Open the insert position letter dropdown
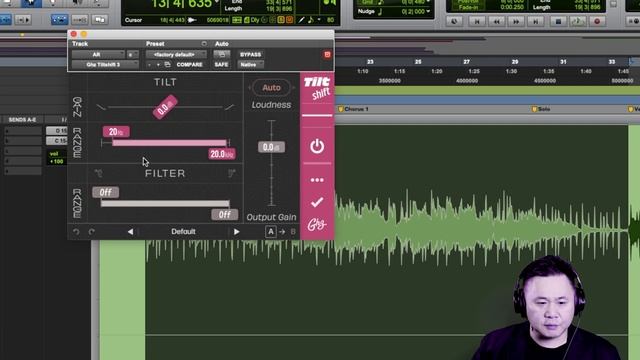Viewport: 640px width, 360px height. click(132, 55)
